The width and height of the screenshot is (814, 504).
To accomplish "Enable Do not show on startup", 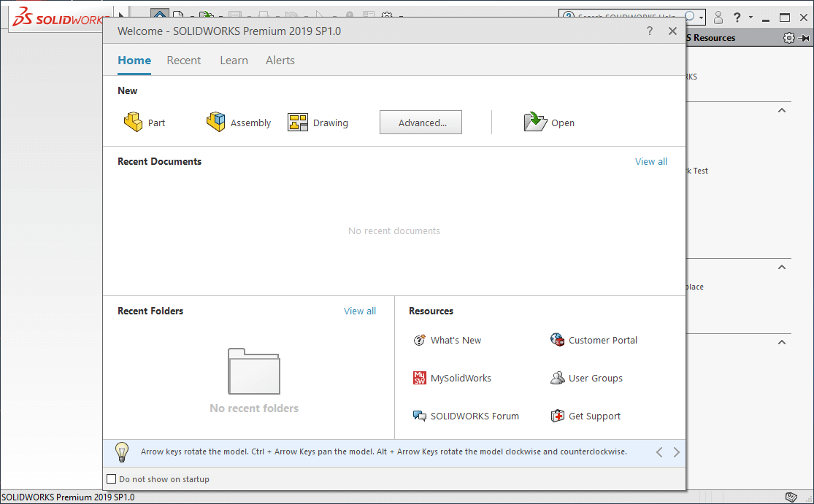I will pyautogui.click(x=111, y=479).
